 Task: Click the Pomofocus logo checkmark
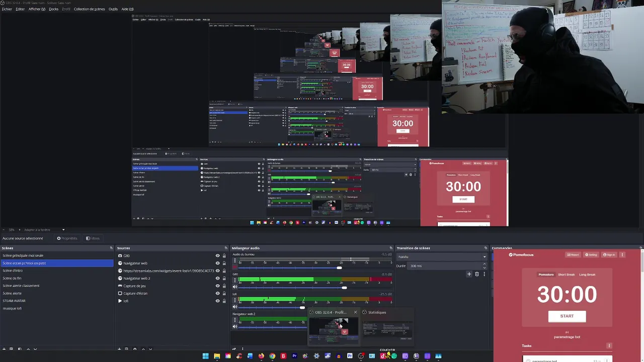pos(511,255)
